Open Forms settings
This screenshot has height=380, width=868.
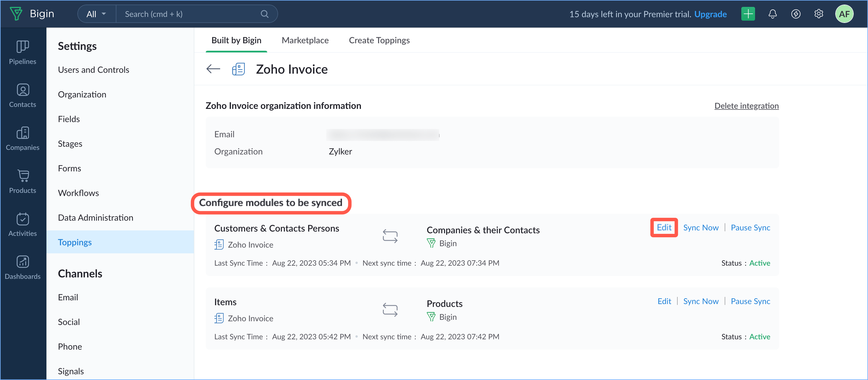[69, 168]
